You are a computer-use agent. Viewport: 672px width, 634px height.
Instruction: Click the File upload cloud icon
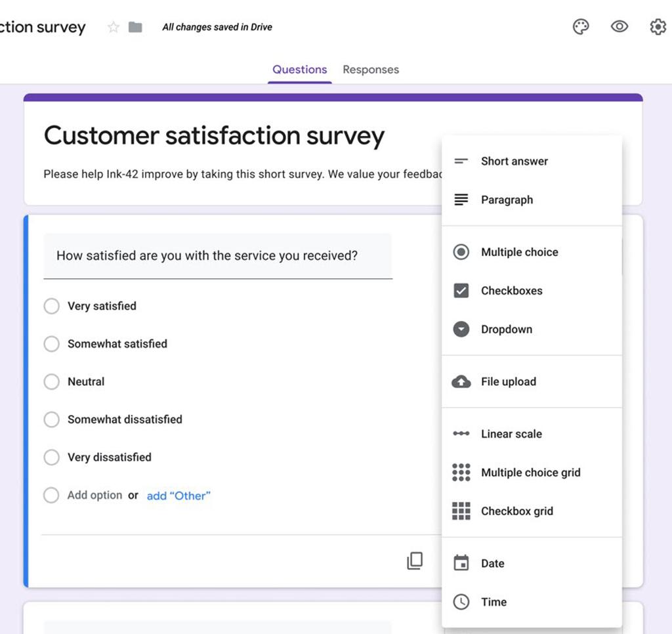(461, 381)
